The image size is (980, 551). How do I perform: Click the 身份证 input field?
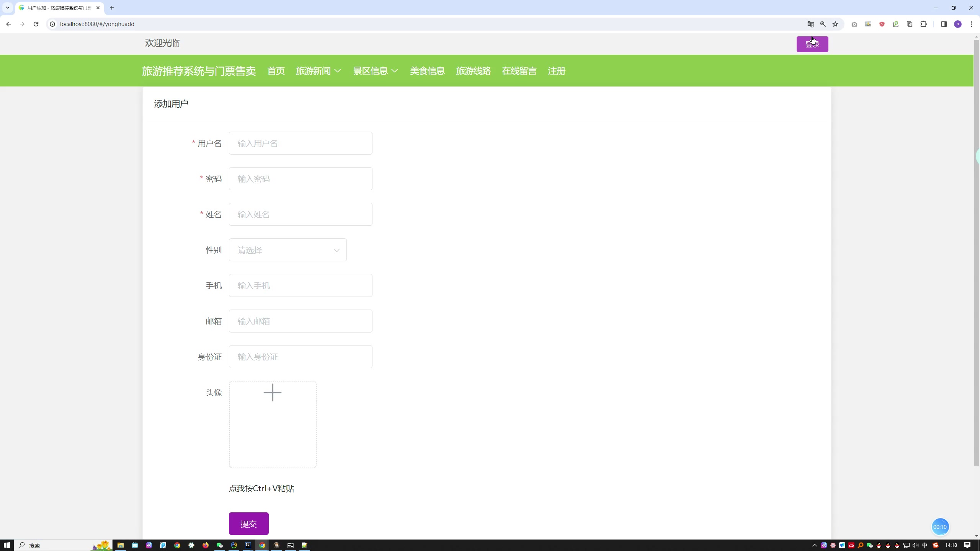(301, 357)
